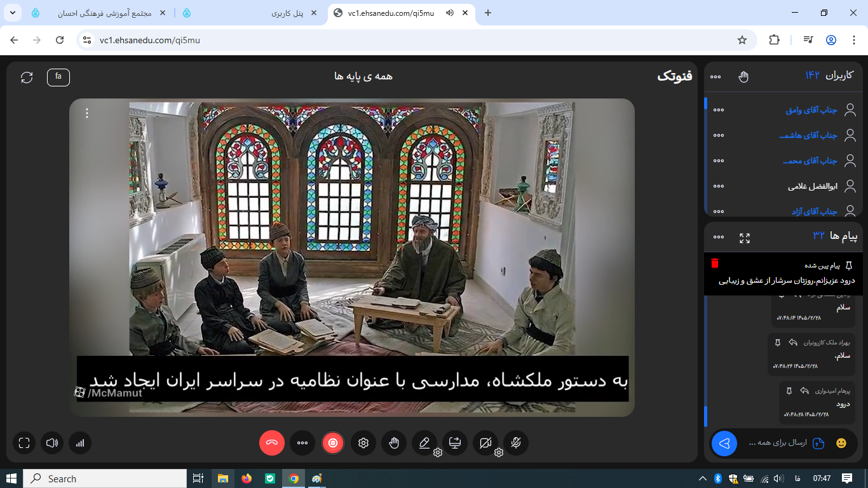Pin پرهام امیدواری's message
The height and width of the screenshot is (488, 868).
point(789,391)
